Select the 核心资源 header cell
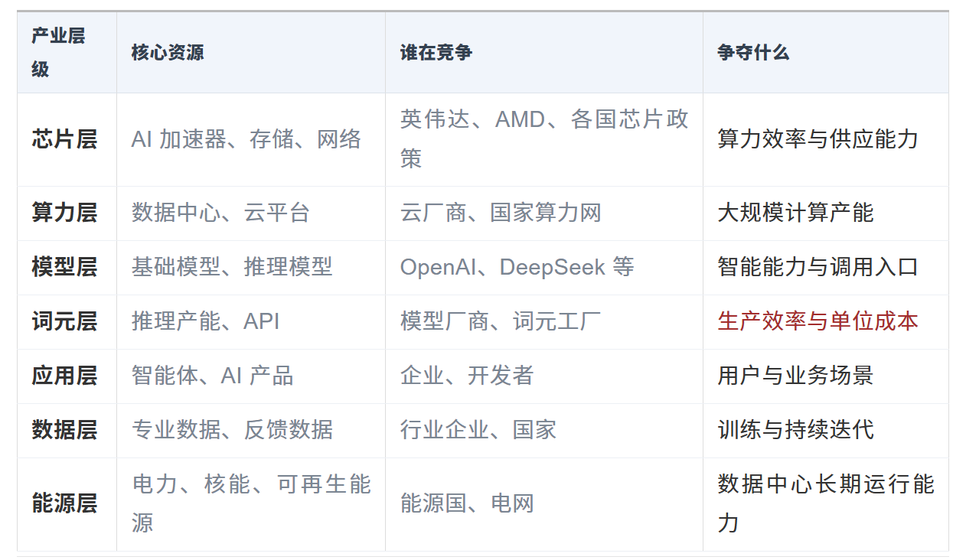Screen dimensions: 953x560 click(x=251, y=52)
